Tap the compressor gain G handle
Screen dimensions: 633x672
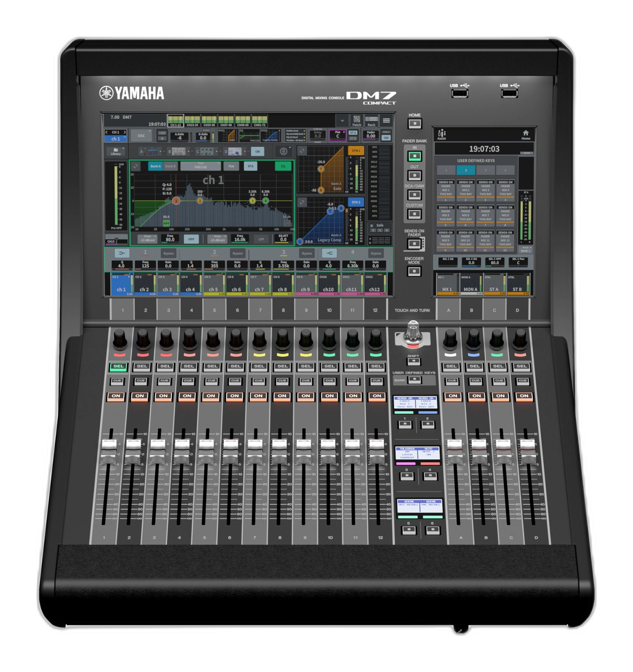[300, 241]
